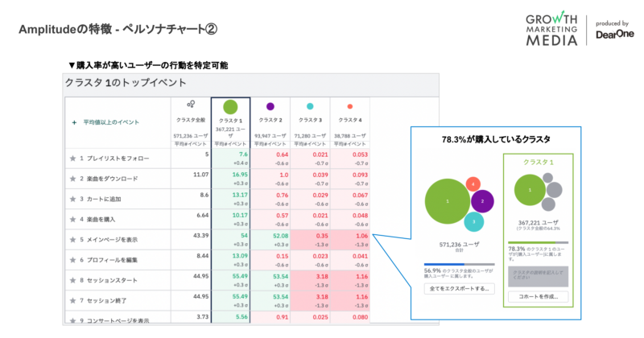Open 全てをエクスポートする... button
The width and height of the screenshot is (644, 338).
(x=459, y=289)
